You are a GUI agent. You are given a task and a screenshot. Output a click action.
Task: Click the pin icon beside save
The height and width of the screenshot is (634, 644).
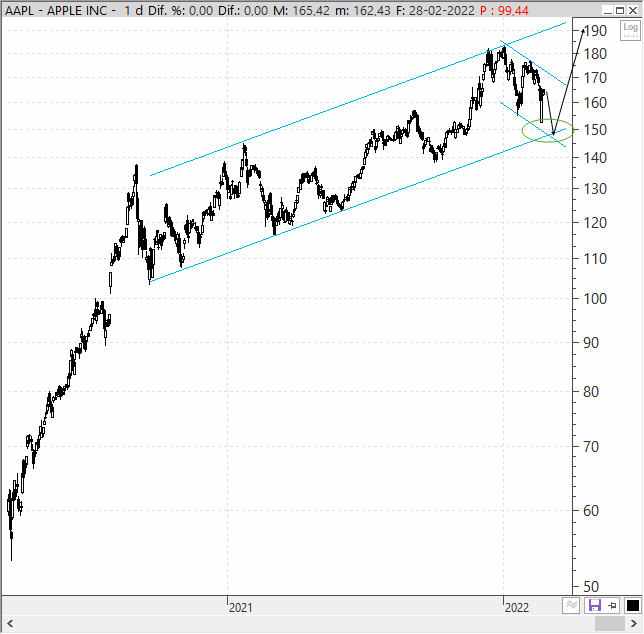click(612, 606)
